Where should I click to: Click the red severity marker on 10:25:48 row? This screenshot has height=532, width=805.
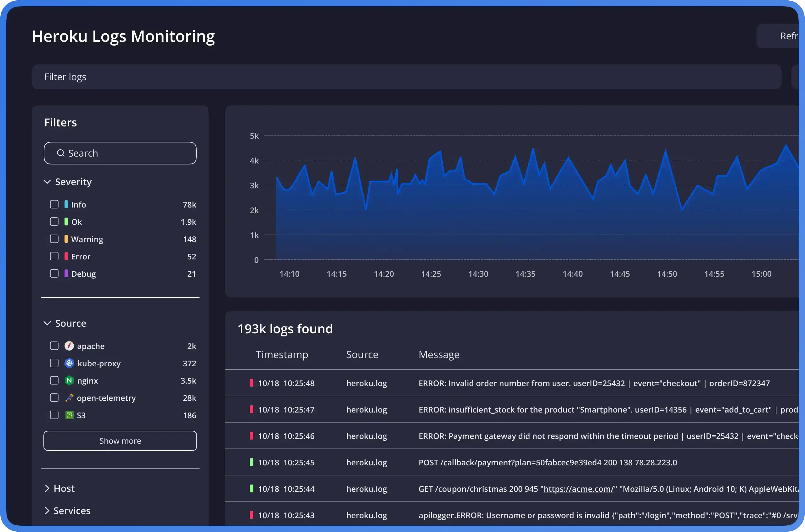coord(251,383)
